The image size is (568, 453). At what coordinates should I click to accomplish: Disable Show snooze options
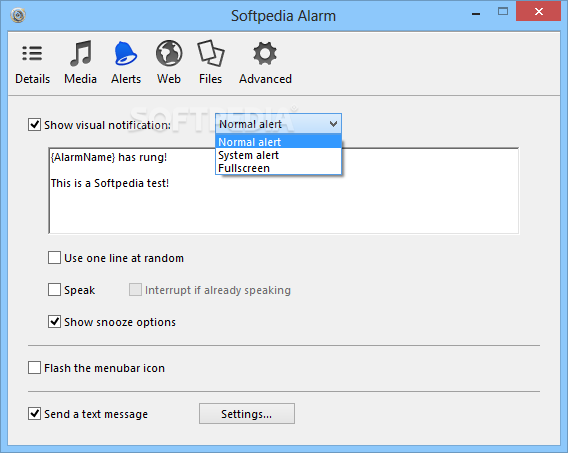tap(54, 322)
